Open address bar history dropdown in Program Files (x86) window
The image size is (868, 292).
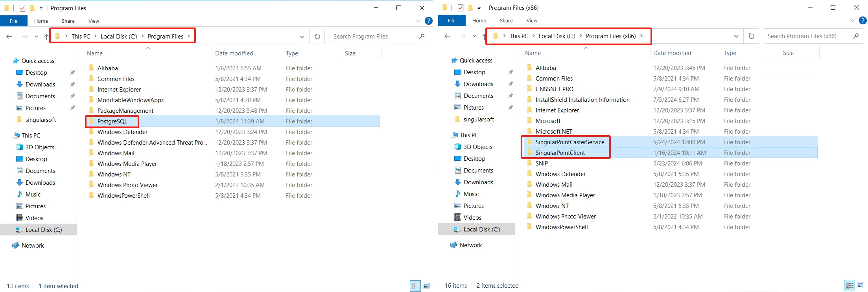(x=736, y=36)
